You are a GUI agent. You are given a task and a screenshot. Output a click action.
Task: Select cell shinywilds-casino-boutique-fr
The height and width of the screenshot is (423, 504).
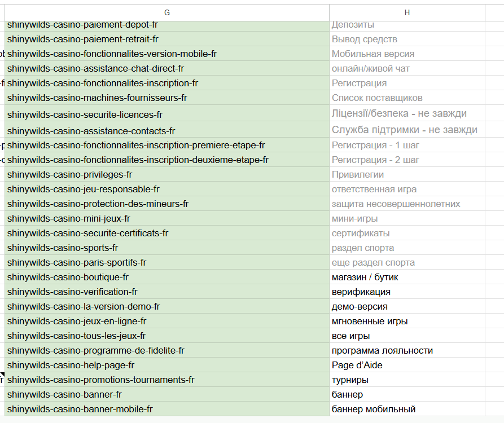(167, 277)
